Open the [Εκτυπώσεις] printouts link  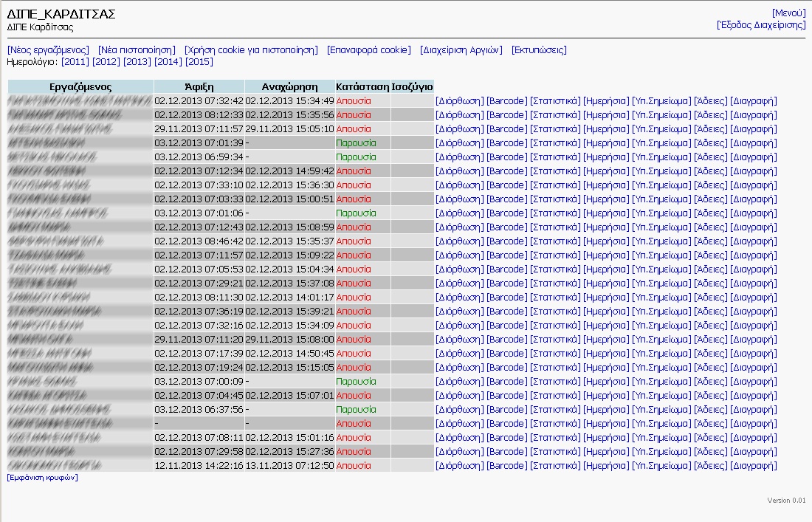point(539,50)
